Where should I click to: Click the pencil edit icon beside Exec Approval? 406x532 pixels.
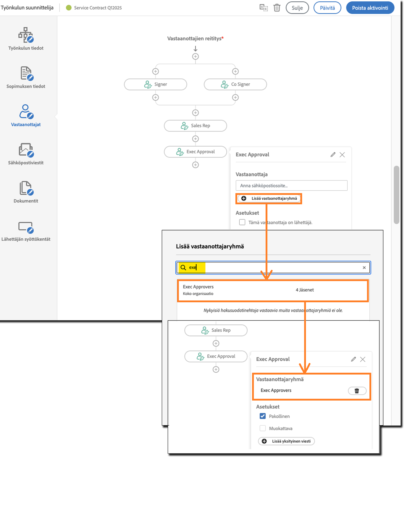click(333, 155)
